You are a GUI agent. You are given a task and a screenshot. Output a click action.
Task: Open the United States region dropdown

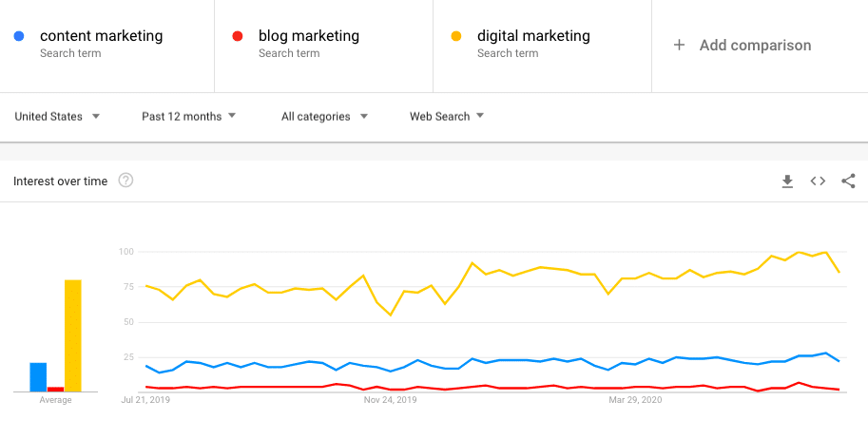57,116
